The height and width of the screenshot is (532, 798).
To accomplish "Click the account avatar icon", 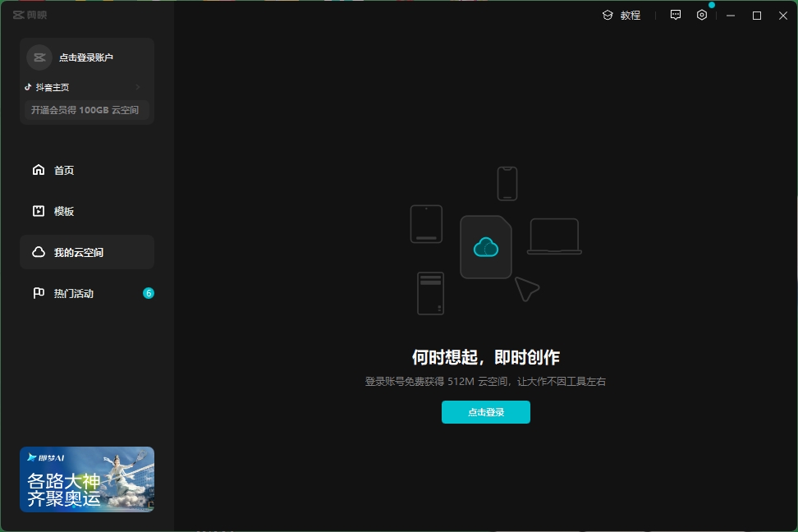I will tap(39, 57).
